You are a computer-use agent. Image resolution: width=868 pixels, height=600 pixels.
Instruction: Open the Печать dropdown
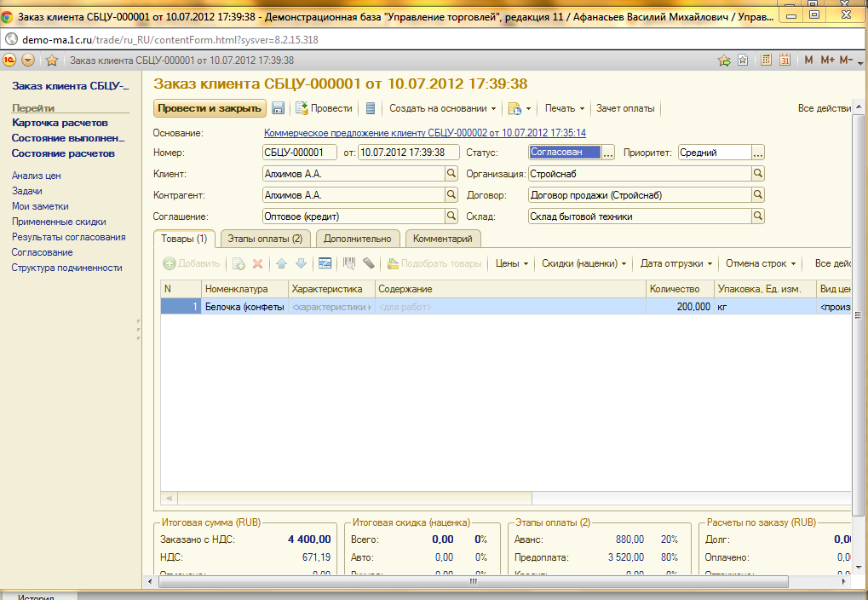click(565, 108)
